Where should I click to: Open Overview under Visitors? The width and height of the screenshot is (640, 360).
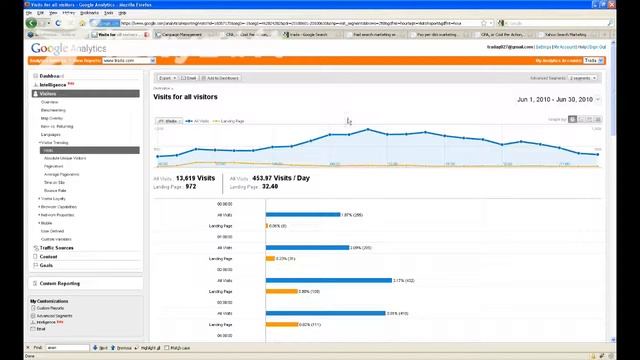49,102
